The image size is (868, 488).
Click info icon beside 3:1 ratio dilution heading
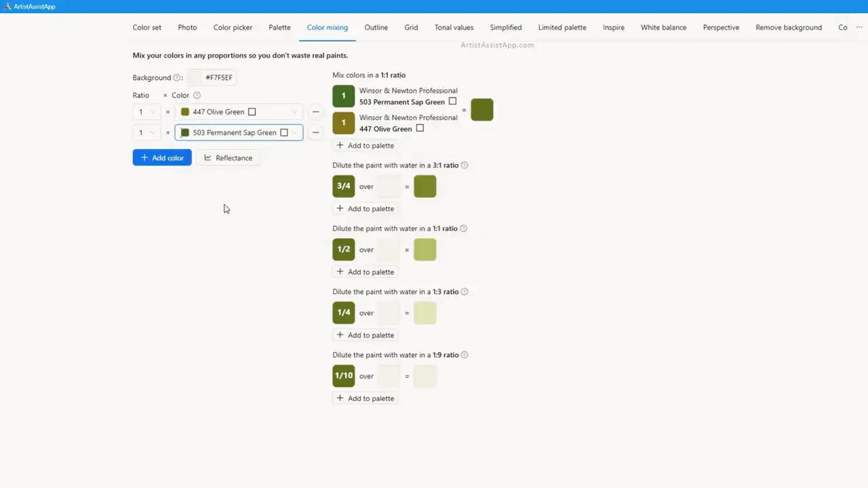[465, 165]
